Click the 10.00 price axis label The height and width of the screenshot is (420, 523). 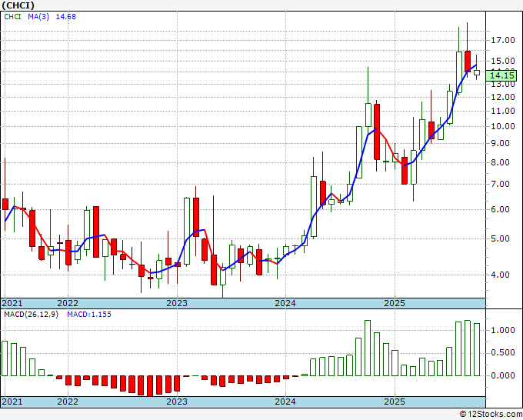(503, 126)
